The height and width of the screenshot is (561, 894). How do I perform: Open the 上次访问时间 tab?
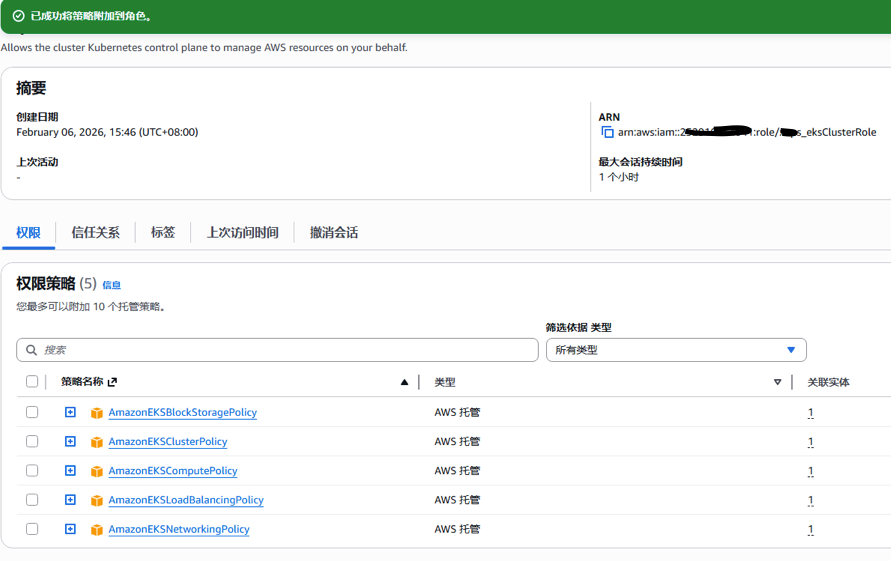242,232
